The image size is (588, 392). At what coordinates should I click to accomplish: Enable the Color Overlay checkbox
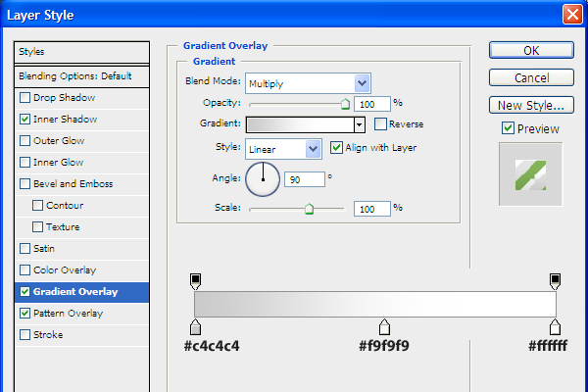[x=24, y=270]
